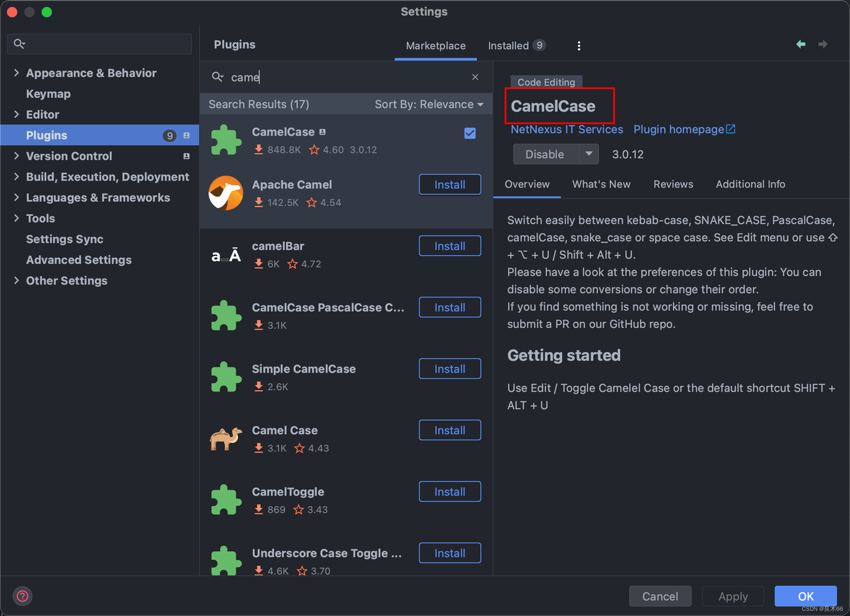The height and width of the screenshot is (616, 850).
Task: Navigate back with the left arrow
Action: tap(801, 44)
